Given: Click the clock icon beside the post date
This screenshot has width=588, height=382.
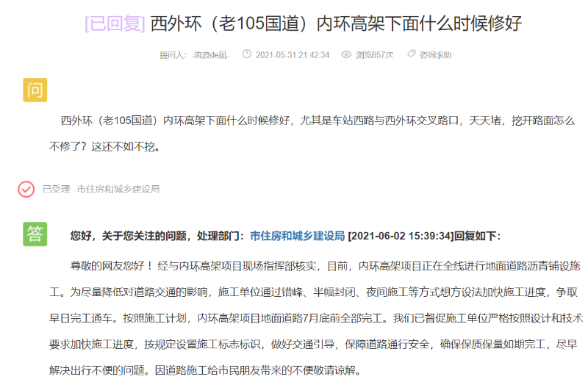Looking at the screenshot, I should click(x=247, y=54).
